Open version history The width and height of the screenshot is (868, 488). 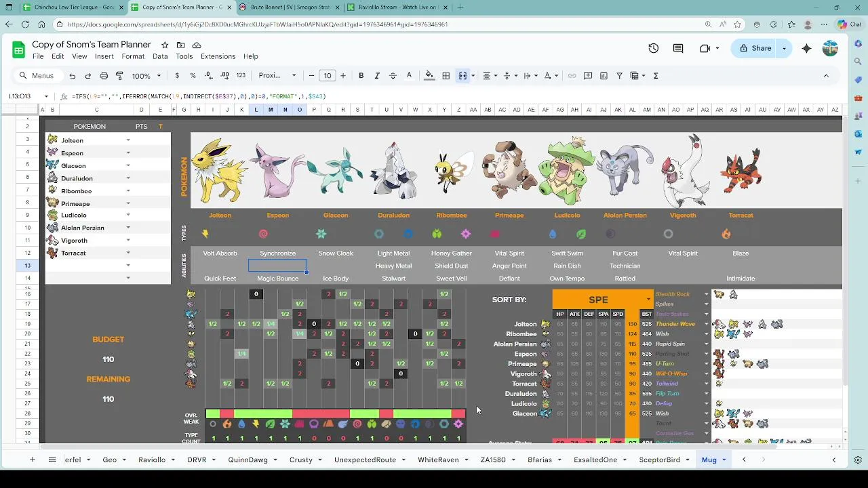tap(654, 49)
